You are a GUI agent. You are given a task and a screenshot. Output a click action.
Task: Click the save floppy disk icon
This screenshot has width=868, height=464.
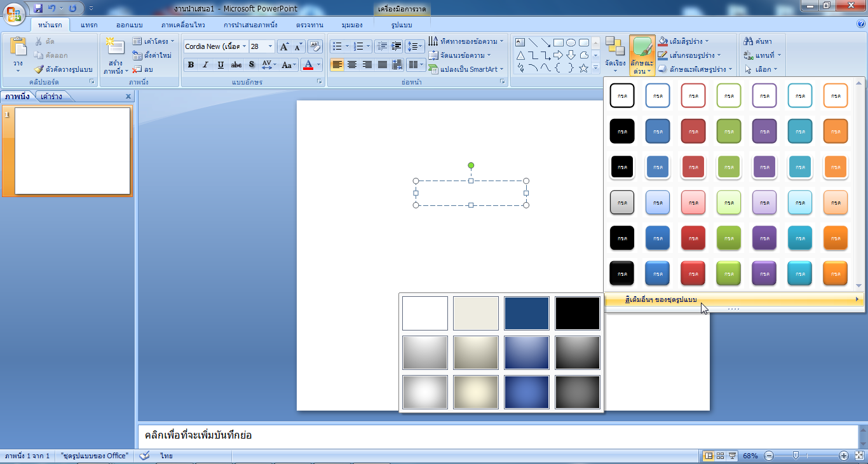38,8
